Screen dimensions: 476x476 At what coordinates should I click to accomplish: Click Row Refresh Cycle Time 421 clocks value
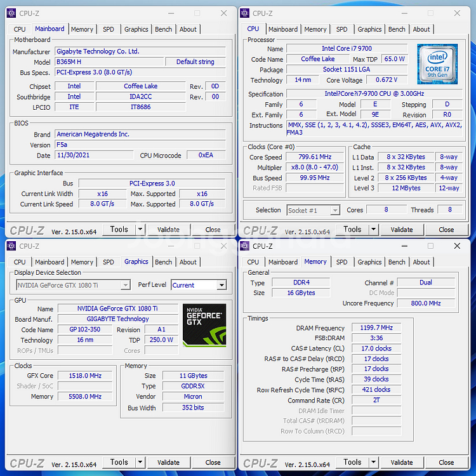tap(376, 390)
